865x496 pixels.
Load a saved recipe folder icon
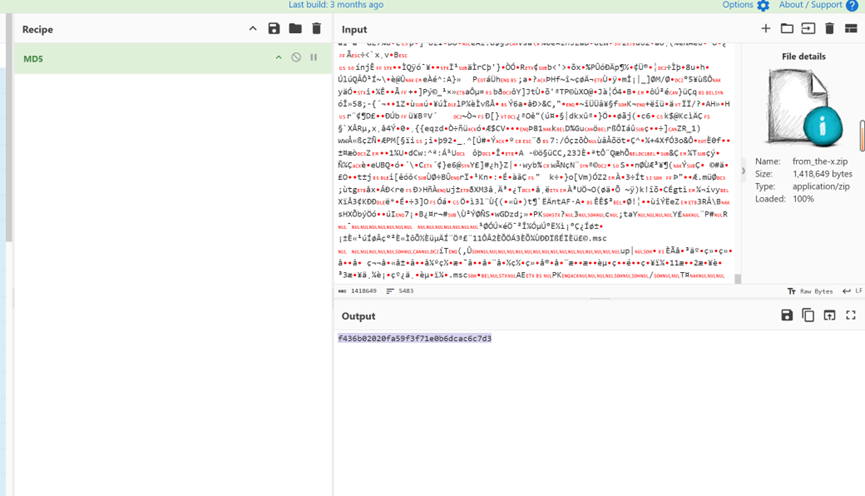pos(295,29)
